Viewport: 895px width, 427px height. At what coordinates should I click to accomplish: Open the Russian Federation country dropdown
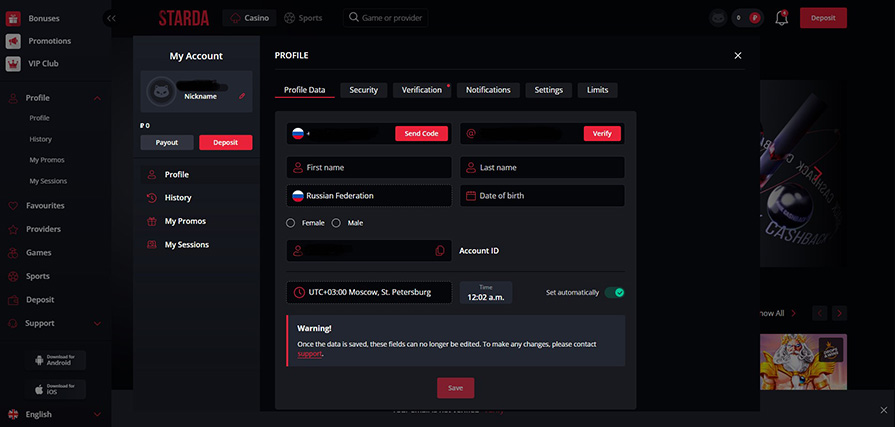click(368, 196)
